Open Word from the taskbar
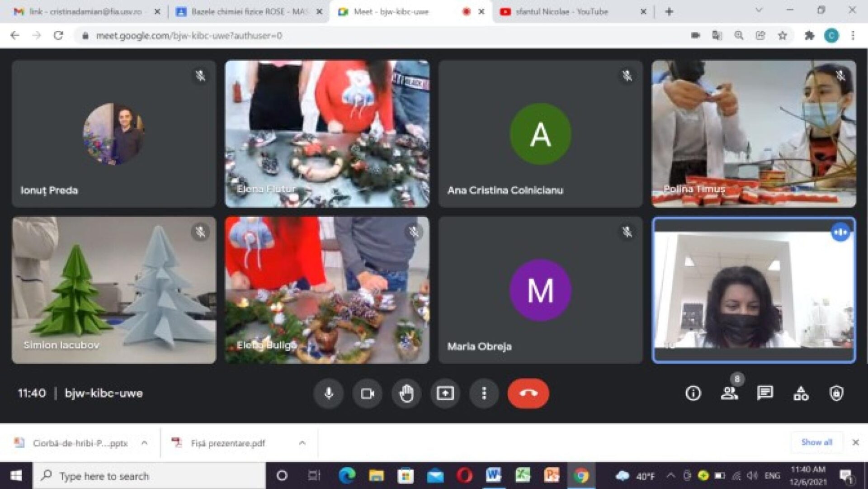 [x=493, y=475]
